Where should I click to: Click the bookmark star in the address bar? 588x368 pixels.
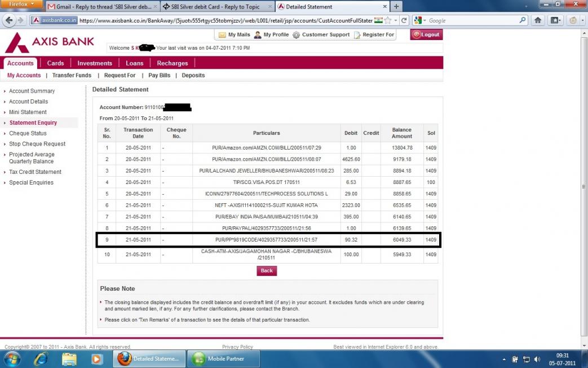point(388,20)
